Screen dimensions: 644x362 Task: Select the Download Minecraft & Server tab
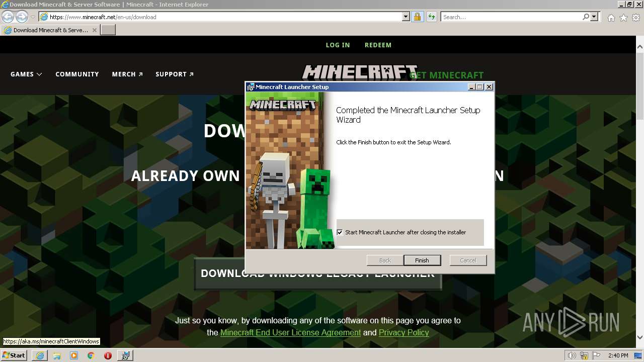point(49,30)
